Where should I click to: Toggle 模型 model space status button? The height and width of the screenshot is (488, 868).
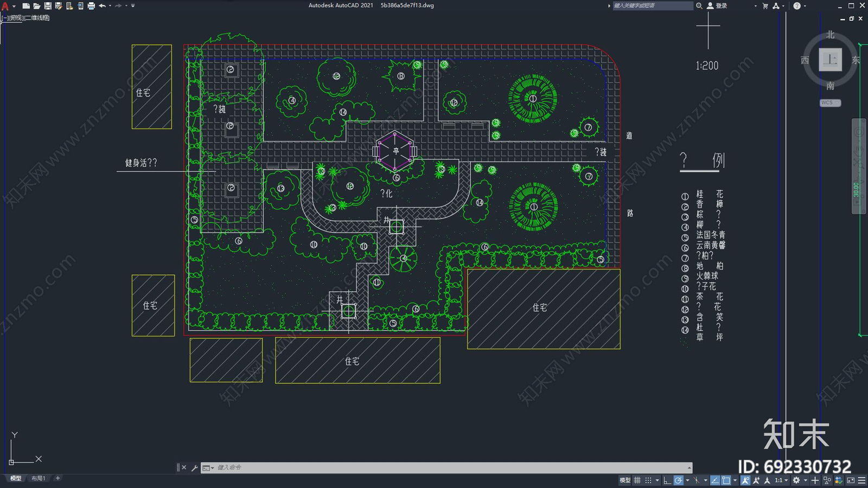625,480
